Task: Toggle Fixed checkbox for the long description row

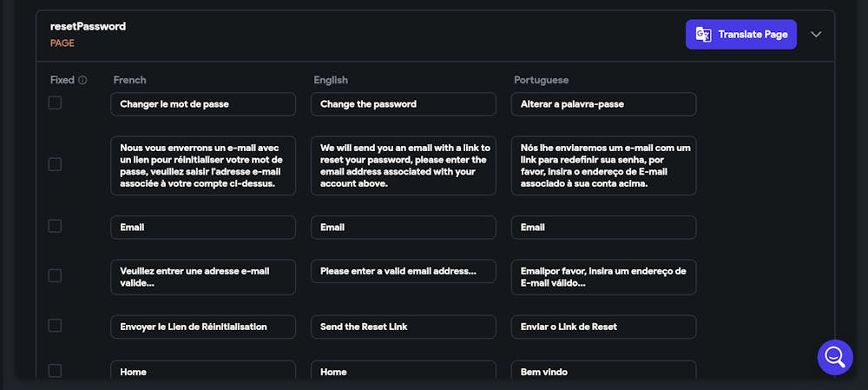Action: (x=55, y=164)
